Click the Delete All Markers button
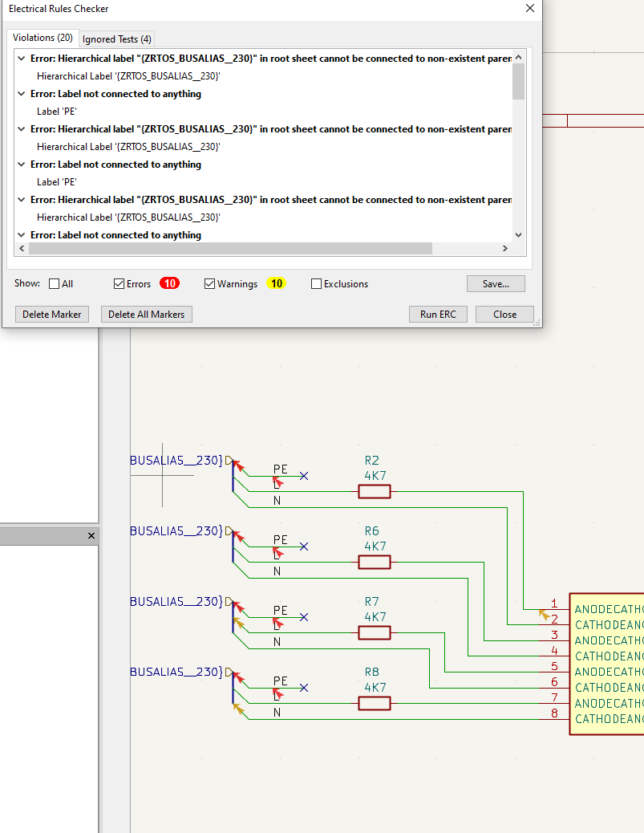Viewport: 644px width, 833px height. (x=146, y=315)
